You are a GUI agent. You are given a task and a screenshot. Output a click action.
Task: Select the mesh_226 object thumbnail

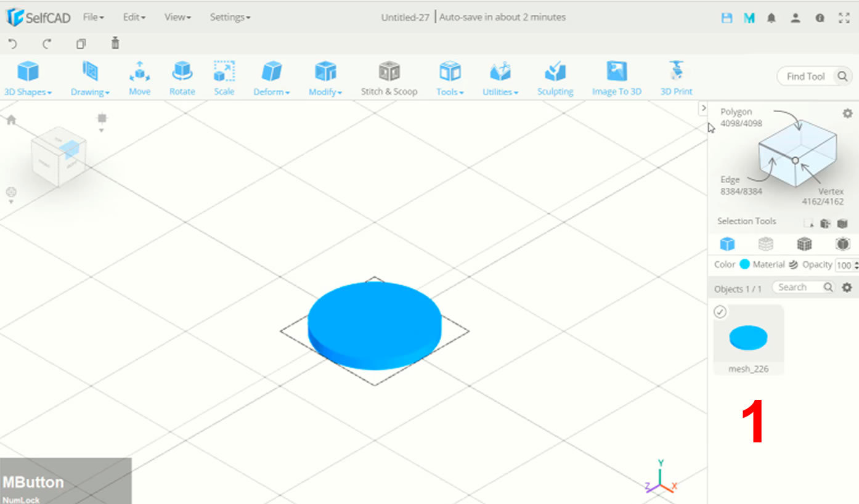(749, 338)
